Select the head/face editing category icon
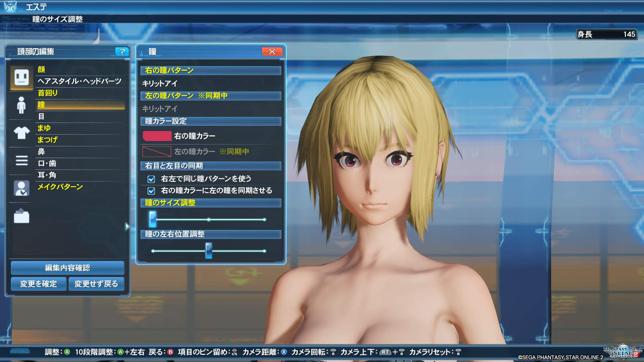Viewport: 644px width, 362px height. pos(21,78)
